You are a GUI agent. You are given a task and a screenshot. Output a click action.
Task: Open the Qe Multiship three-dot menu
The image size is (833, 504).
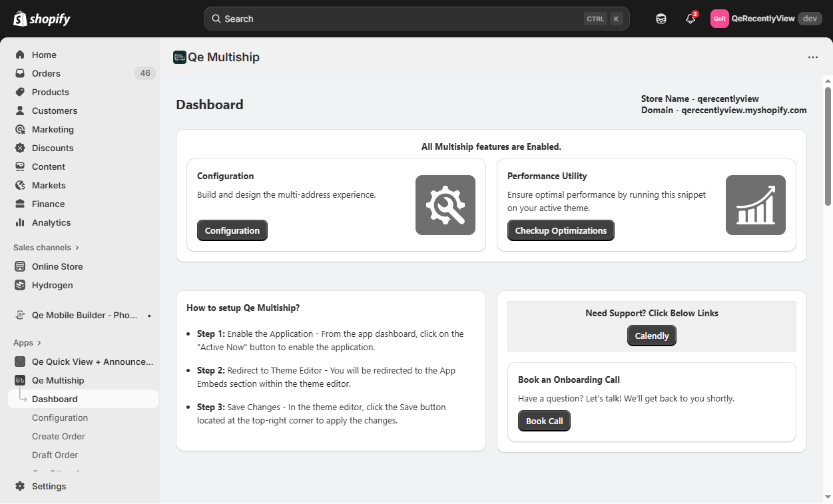(x=812, y=57)
